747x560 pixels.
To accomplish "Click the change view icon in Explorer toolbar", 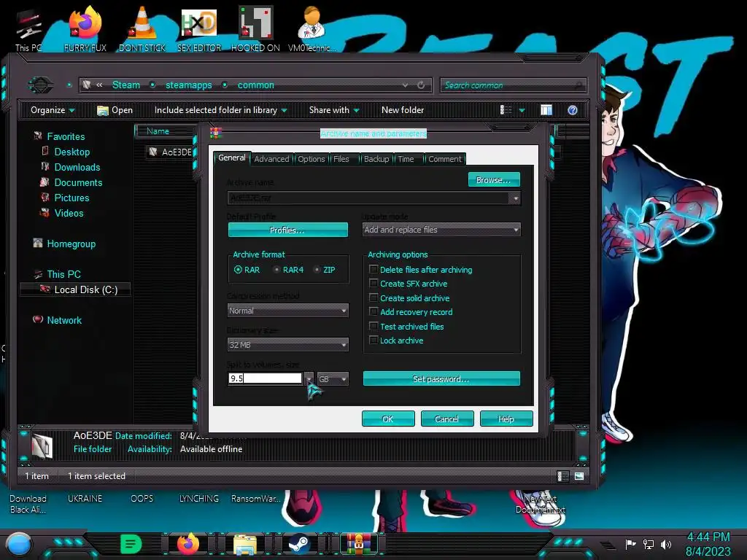I will coord(506,110).
